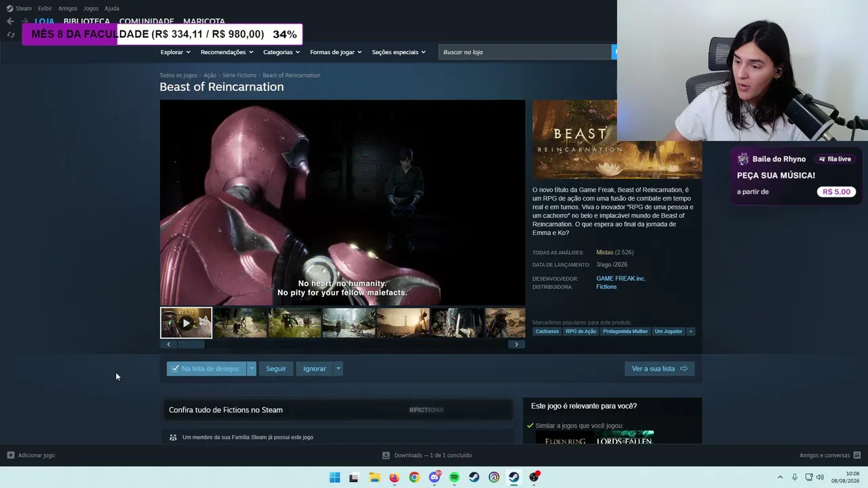
Task: Click the right arrow of the media strip
Action: (516, 344)
